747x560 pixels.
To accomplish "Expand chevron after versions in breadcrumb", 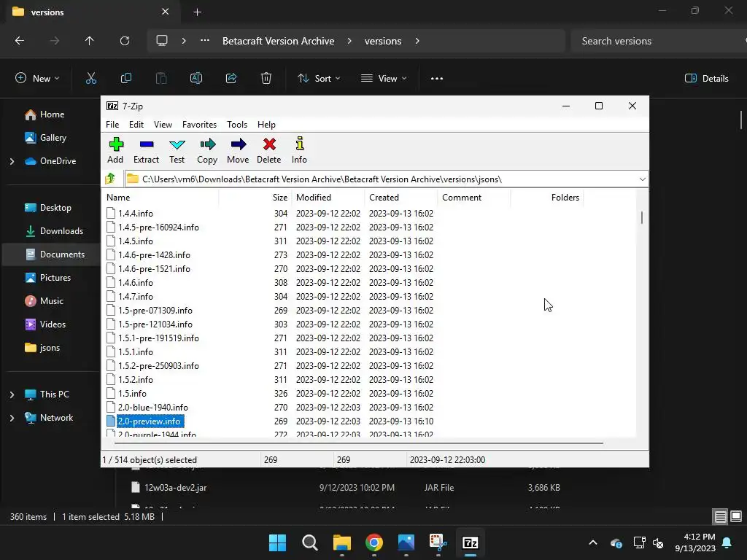I will click(417, 41).
